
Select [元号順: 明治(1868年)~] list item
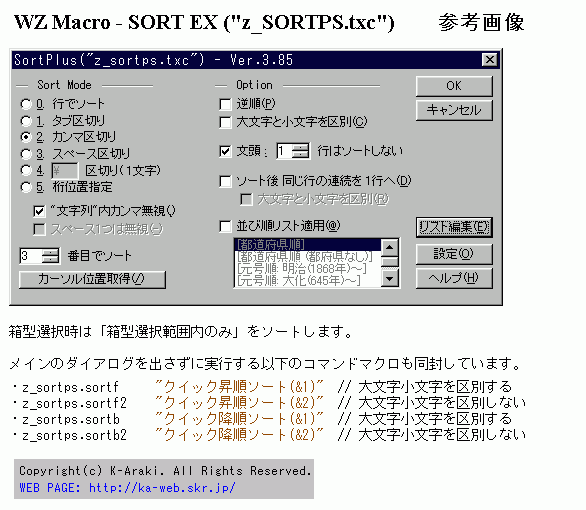click(308, 269)
